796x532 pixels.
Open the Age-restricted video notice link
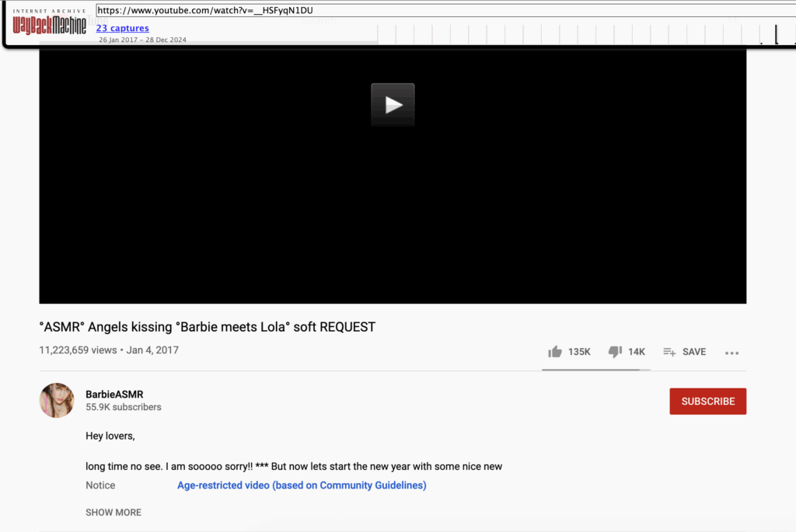(x=302, y=485)
